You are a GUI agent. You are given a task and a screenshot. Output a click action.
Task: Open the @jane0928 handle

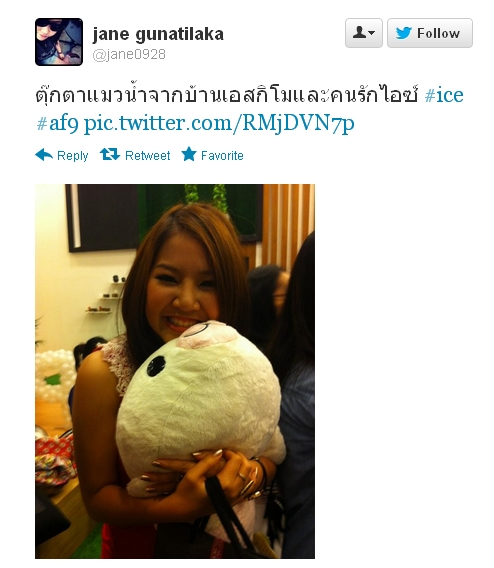[129, 55]
